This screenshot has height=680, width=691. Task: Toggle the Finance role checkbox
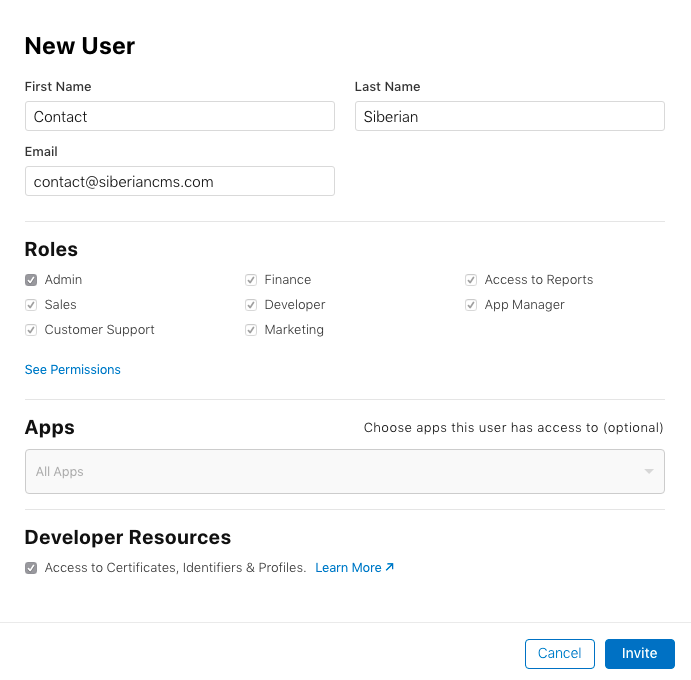(251, 280)
